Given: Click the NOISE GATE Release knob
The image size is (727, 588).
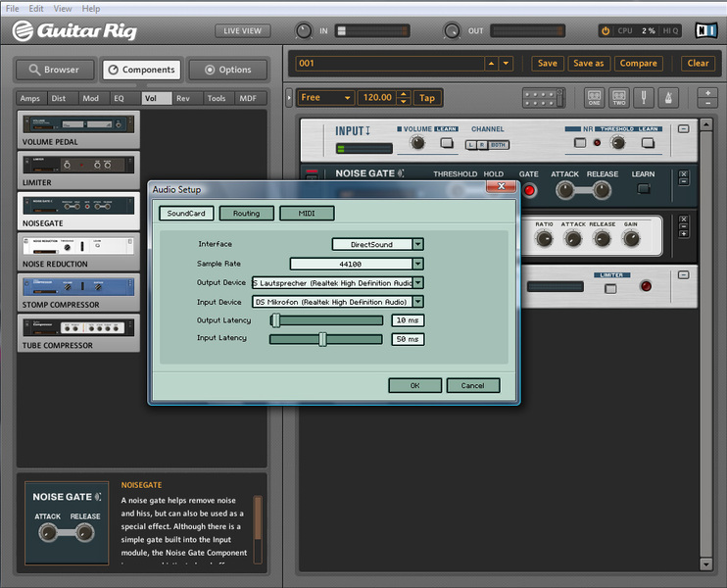Looking at the screenshot, I should 602,190.
